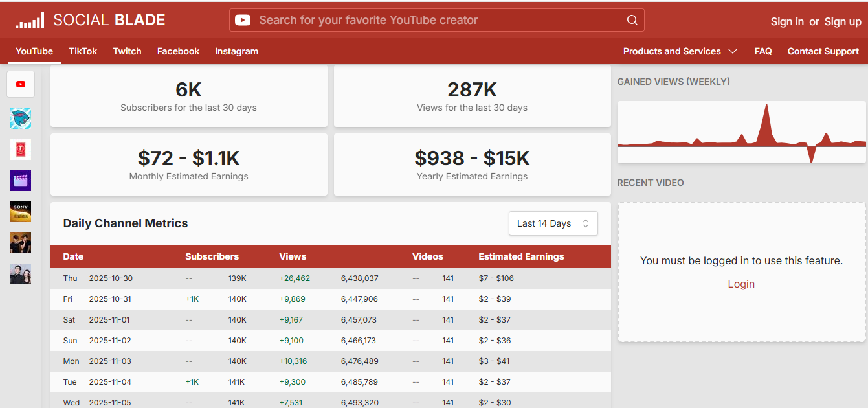Click the Sign up link
Screen dimensions: 868x408
pos(843,21)
